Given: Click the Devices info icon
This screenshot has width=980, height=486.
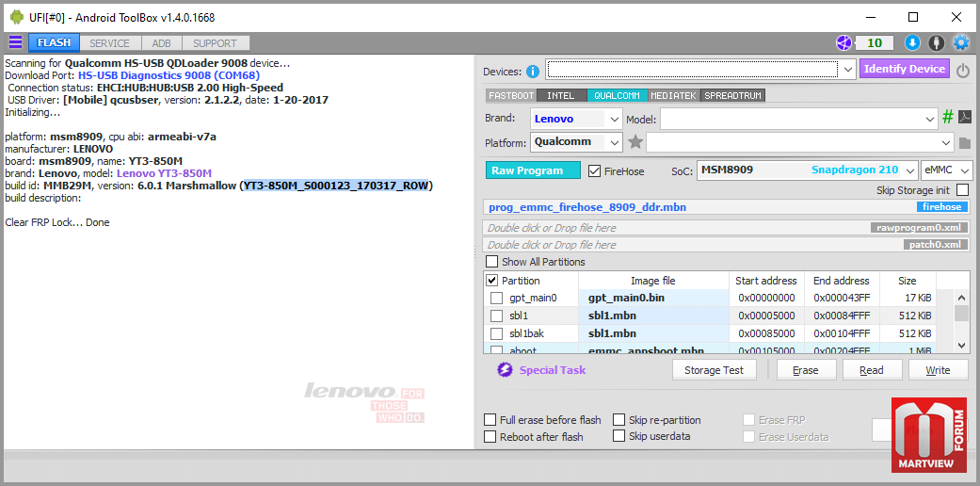Looking at the screenshot, I should click(x=533, y=72).
